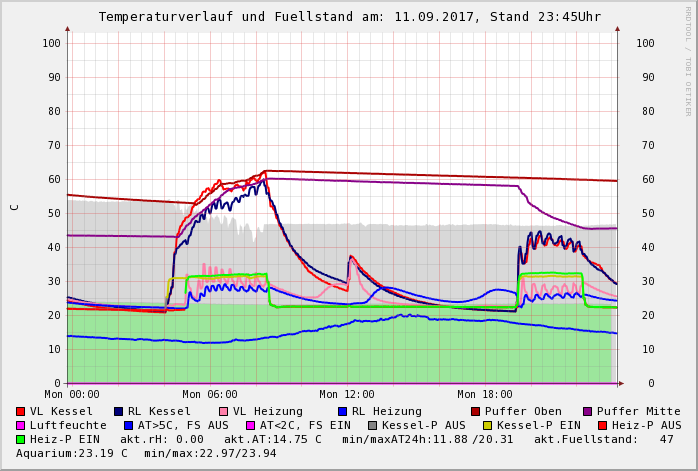Click the Mon 00:00 time axis label

70,395
